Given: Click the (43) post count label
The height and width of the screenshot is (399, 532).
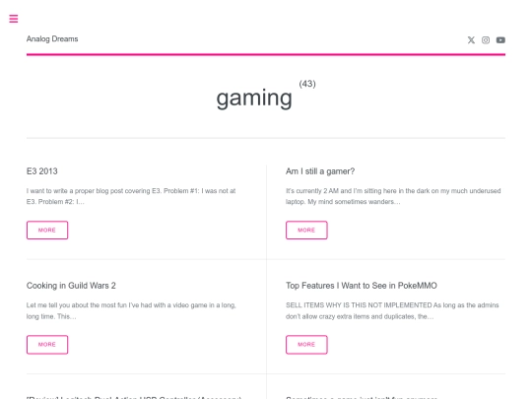Looking at the screenshot, I should 307,84.
